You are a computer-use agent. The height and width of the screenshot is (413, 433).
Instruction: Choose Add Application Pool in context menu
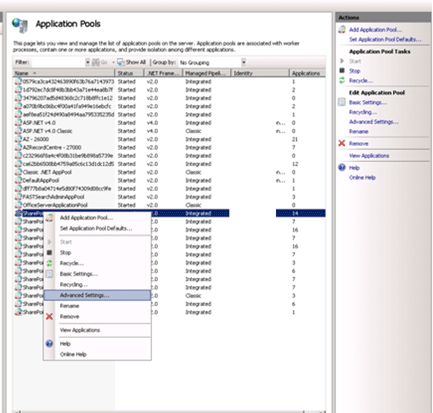pyautogui.click(x=86, y=218)
